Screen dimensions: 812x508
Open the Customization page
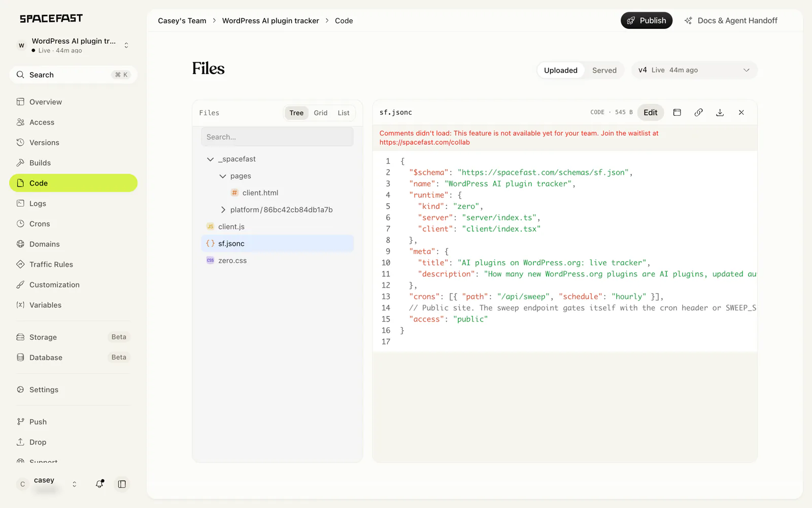click(73, 284)
